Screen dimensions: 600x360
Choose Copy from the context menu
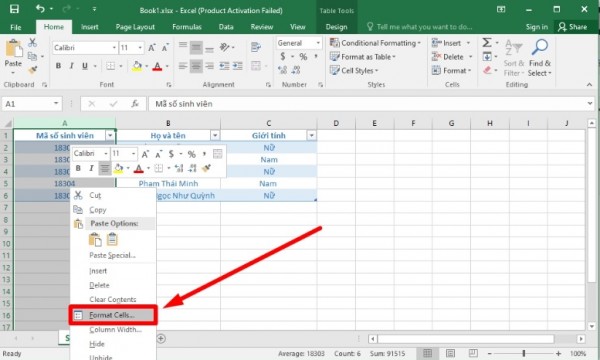coord(113,210)
